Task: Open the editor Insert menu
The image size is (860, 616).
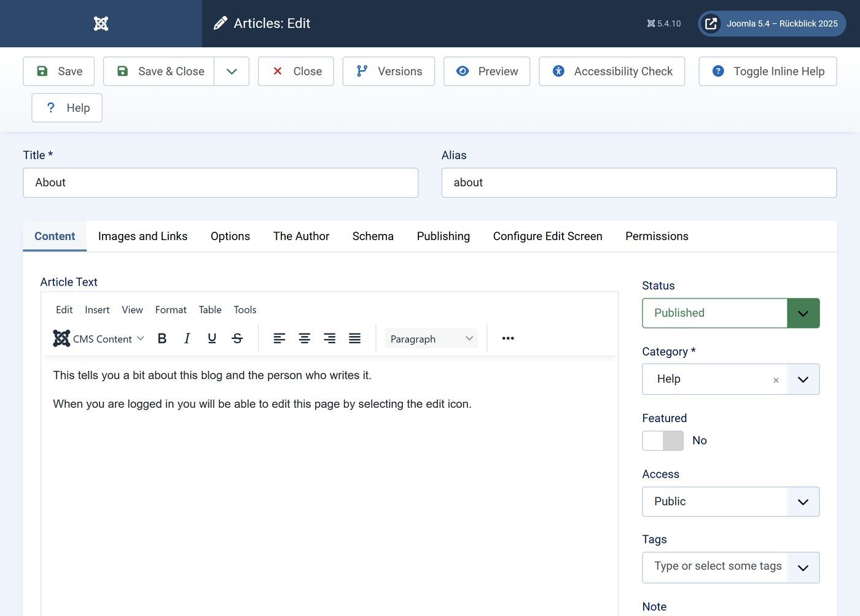Action: [97, 310]
